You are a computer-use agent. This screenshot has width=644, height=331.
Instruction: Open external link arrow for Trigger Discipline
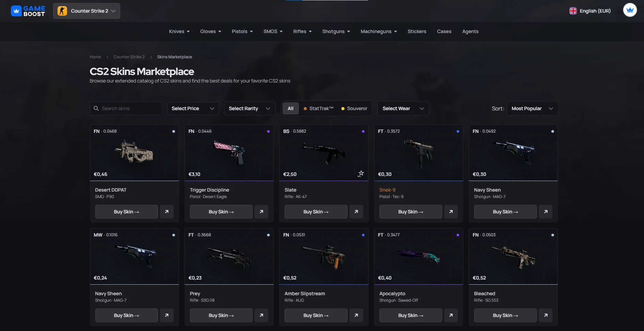[261, 212]
